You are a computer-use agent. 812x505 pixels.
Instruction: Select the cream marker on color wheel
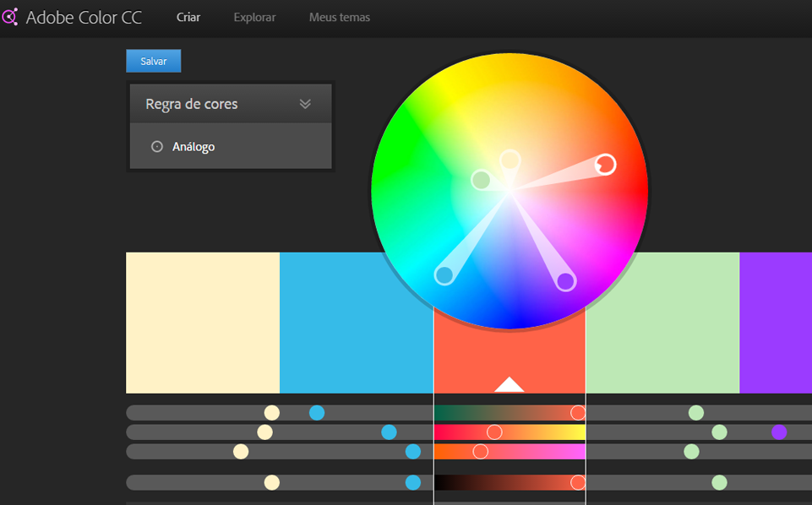[510, 160]
